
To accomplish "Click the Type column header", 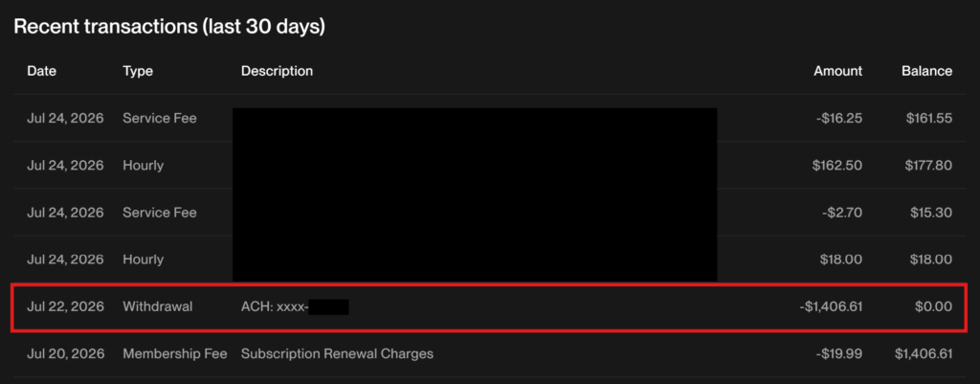I will pyautogui.click(x=138, y=71).
